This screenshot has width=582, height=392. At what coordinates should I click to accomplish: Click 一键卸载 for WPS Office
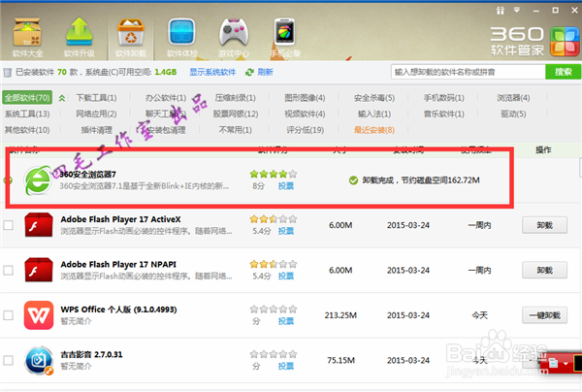pyautogui.click(x=544, y=315)
